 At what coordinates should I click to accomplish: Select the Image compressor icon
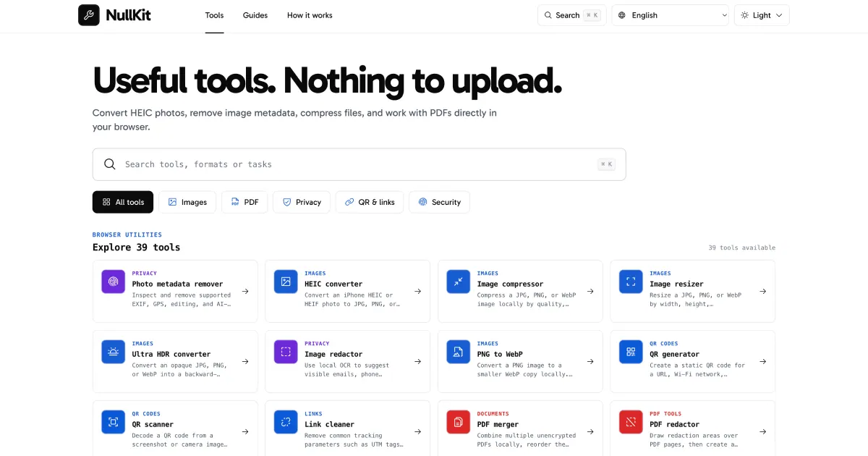[459, 282]
